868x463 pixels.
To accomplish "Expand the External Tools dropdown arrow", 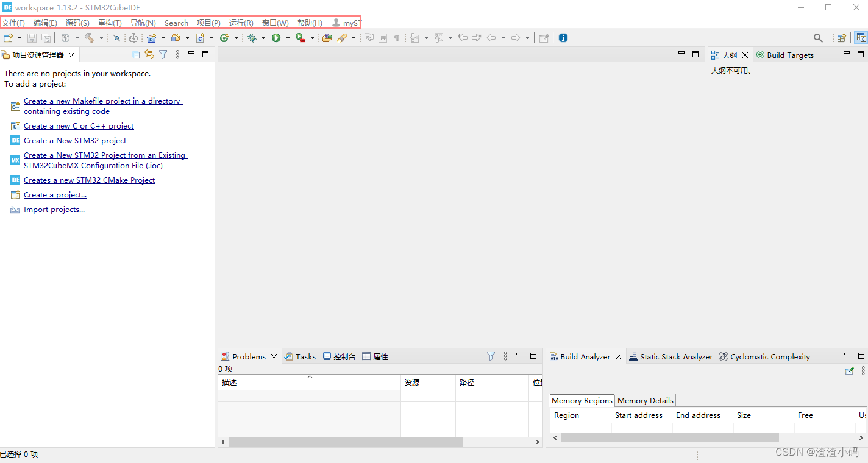I will 312,38.
